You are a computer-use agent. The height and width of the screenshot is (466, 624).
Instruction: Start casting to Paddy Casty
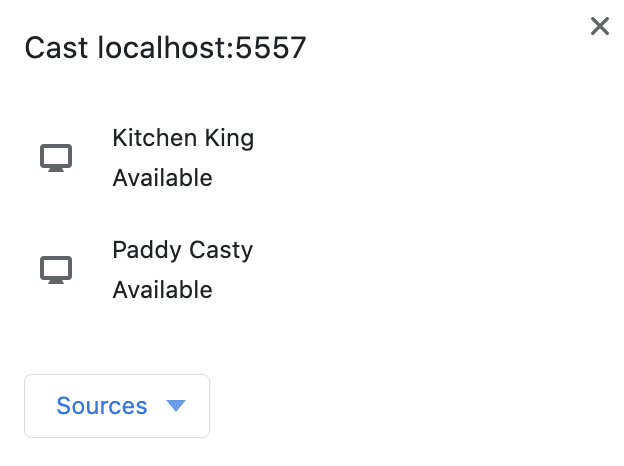click(182, 269)
